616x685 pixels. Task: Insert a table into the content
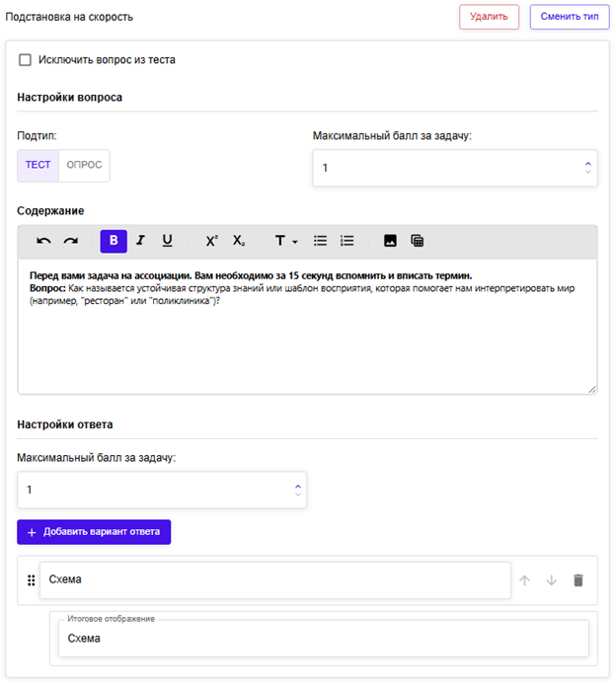point(418,241)
